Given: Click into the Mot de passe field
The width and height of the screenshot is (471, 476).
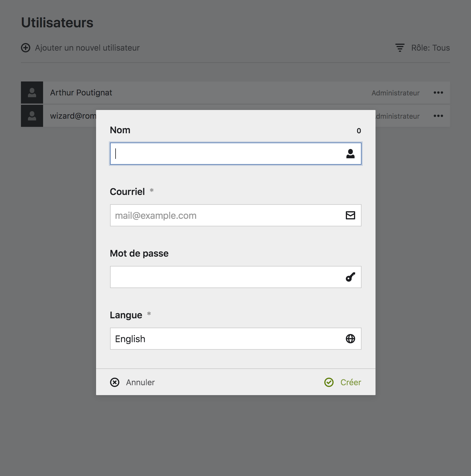Looking at the screenshot, I should coord(227,277).
